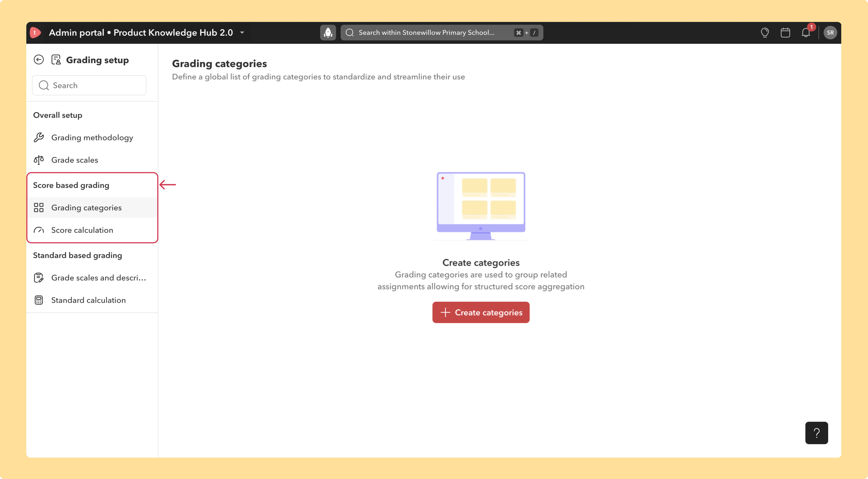868x479 pixels.
Task: Click the Overall setup section label
Action: tap(58, 115)
